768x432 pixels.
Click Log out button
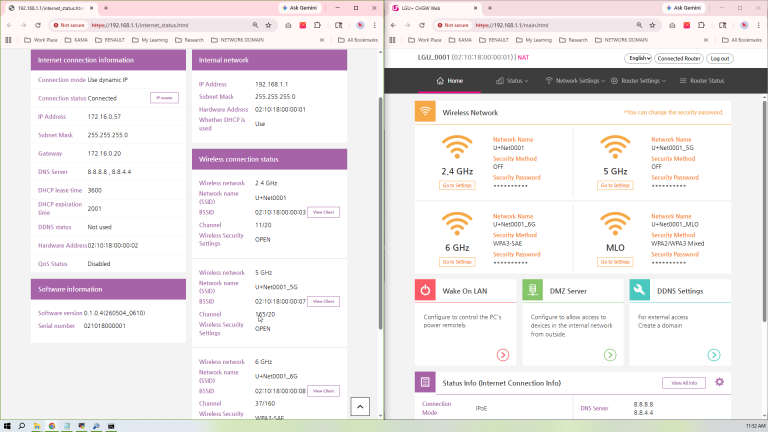pos(720,58)
